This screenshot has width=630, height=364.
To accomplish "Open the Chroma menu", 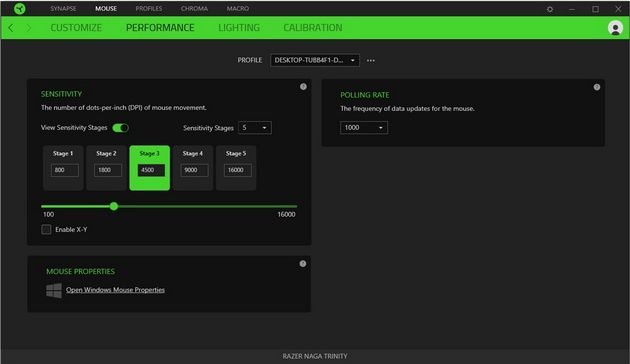I will click(x=194, y=8).
